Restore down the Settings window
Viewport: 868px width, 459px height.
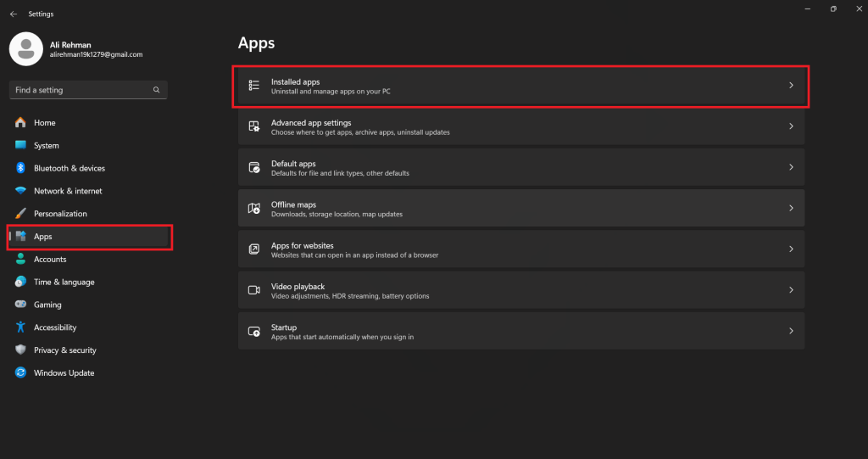[833, 8]
